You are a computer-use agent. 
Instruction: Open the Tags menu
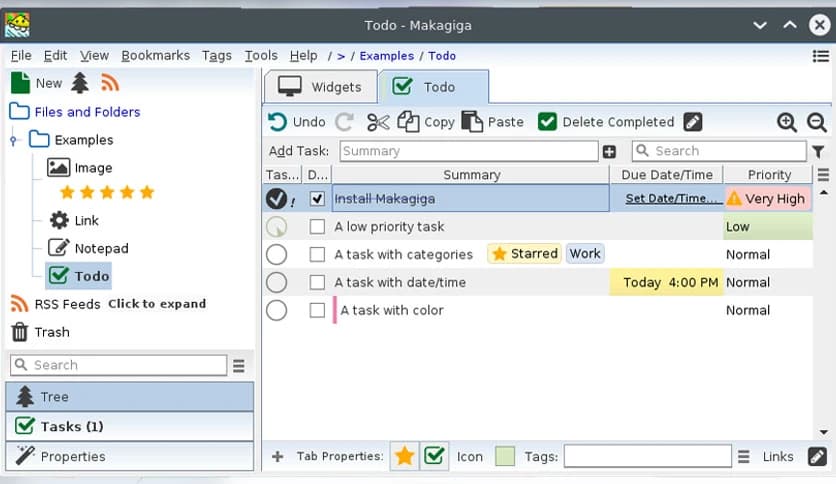216,55
